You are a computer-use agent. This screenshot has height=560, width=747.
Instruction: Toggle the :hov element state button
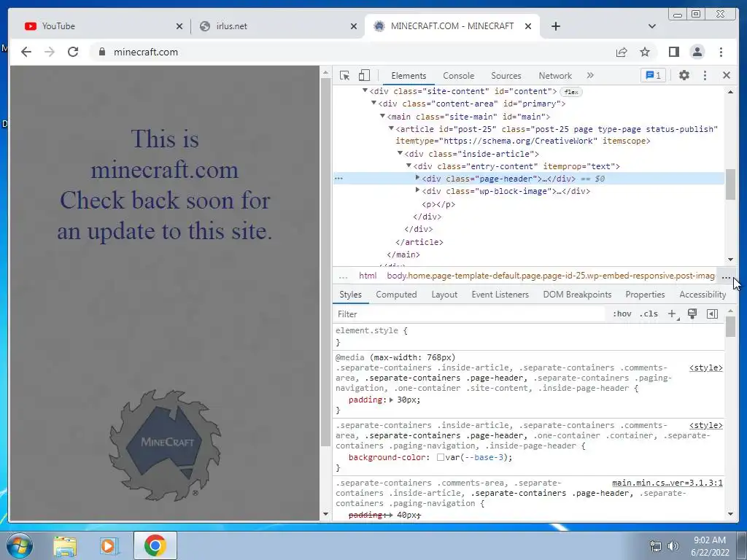[622, 314]
